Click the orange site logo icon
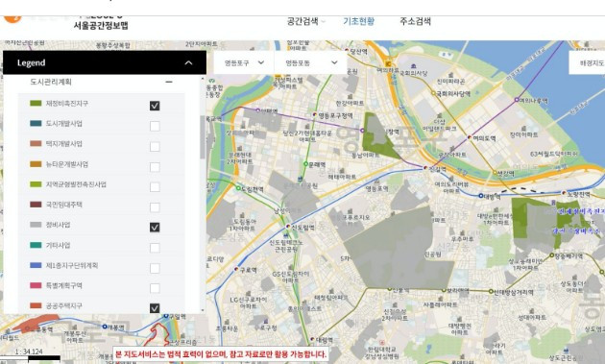Screen dimensions: 605x364 point(12,18)
